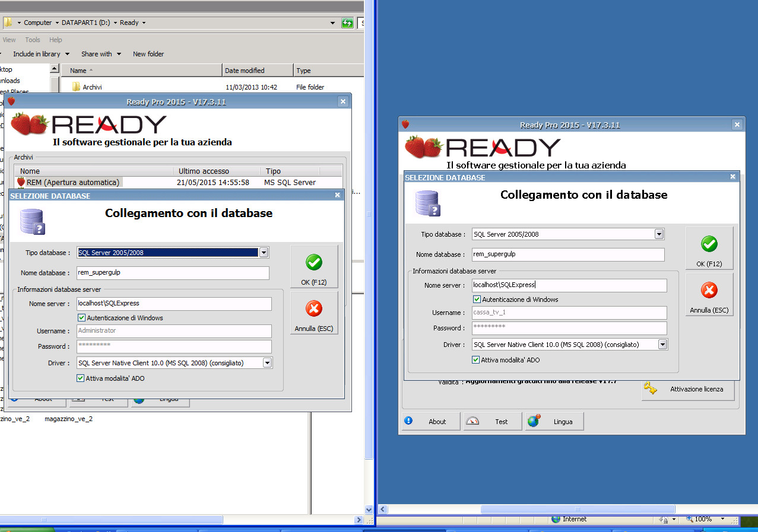
Task: Open Tipo database dropdown in left dialog
Action: [264, 253]
